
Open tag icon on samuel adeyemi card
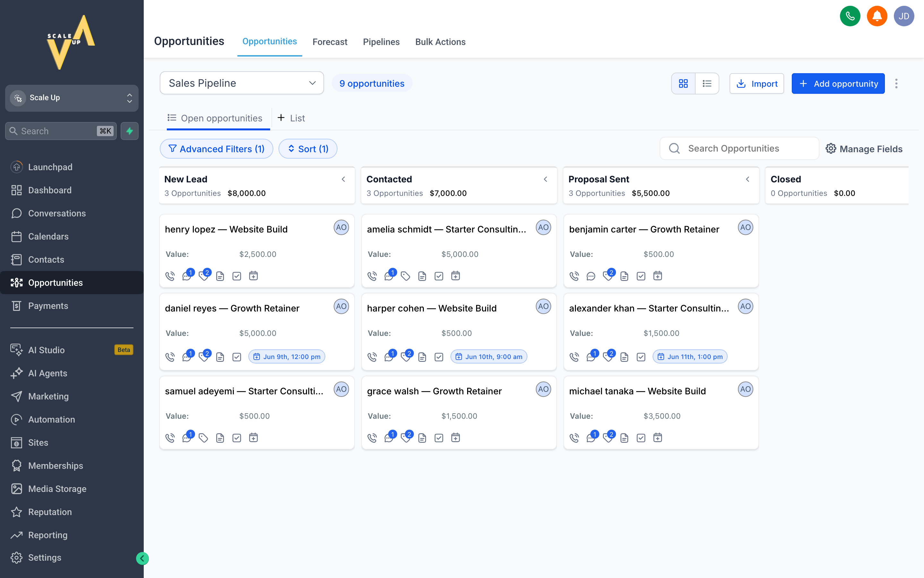[x=203, y=438]
